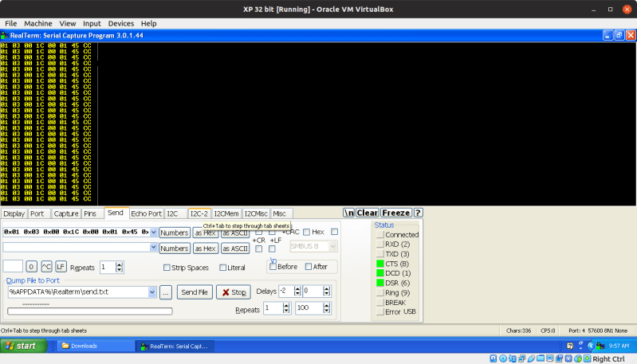Adjust the file Repeats spinner showing 1
Viewport: 637px width, 364px height.
point(286,308)
